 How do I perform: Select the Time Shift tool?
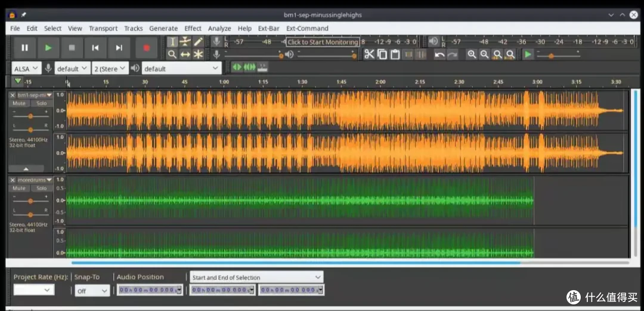coord(185,54)
